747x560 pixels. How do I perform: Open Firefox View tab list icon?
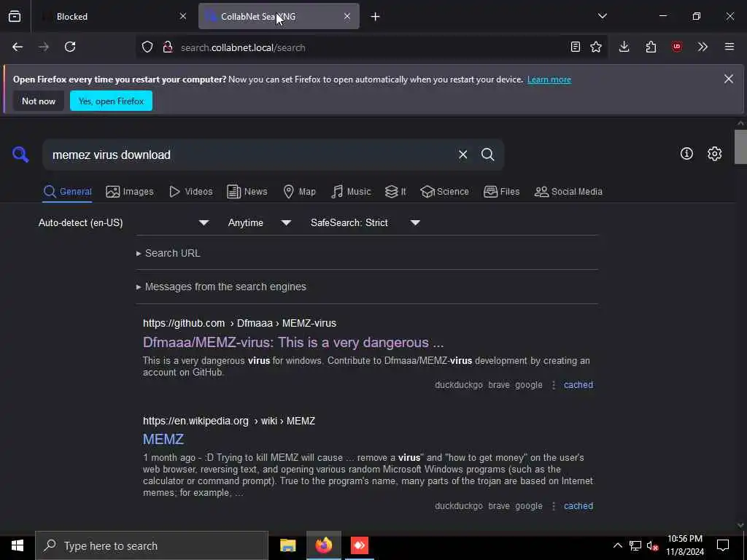coord(15,16)
